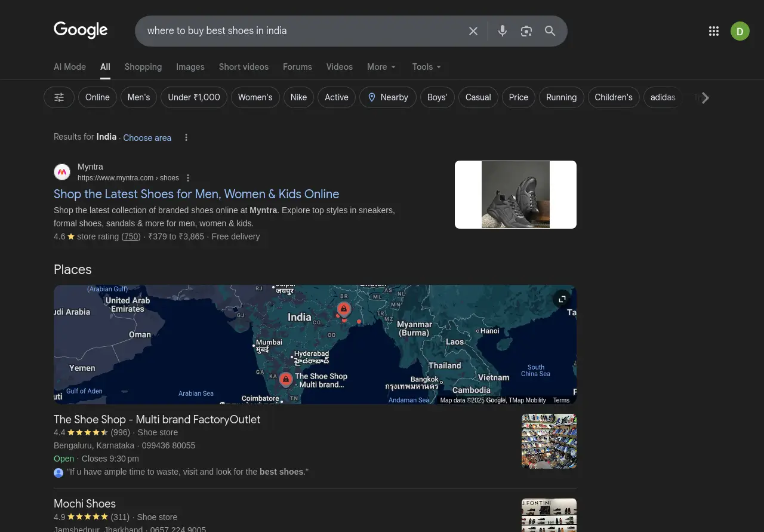Open the filter settings sliders chip
Image resolution: width=764 pixels, height=532 pixels.
pyautogui.click(x=59, y=97)
